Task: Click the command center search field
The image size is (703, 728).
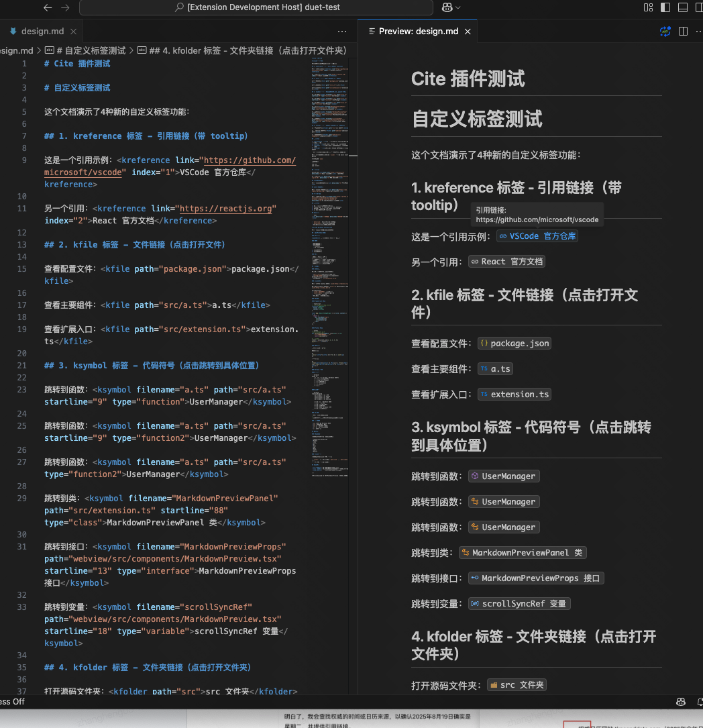Action: [x=256, y=7]
